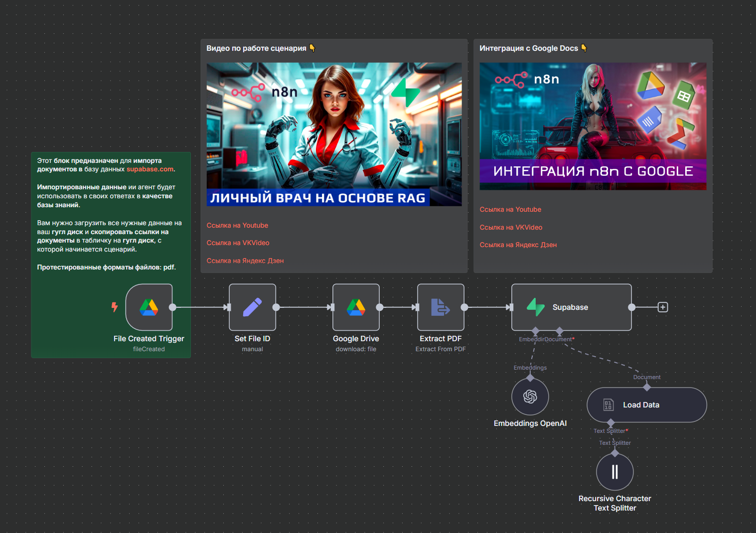The width and height of the screenshot is (756, 533).
Task: Open Ссылка на VKVideo under the RAG video
Action: click(x=238, y=243)
